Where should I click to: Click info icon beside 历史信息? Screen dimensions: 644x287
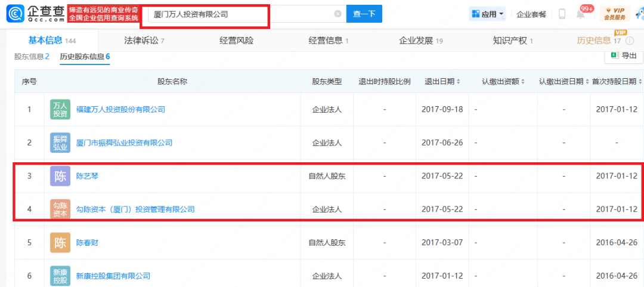(629, 41)
